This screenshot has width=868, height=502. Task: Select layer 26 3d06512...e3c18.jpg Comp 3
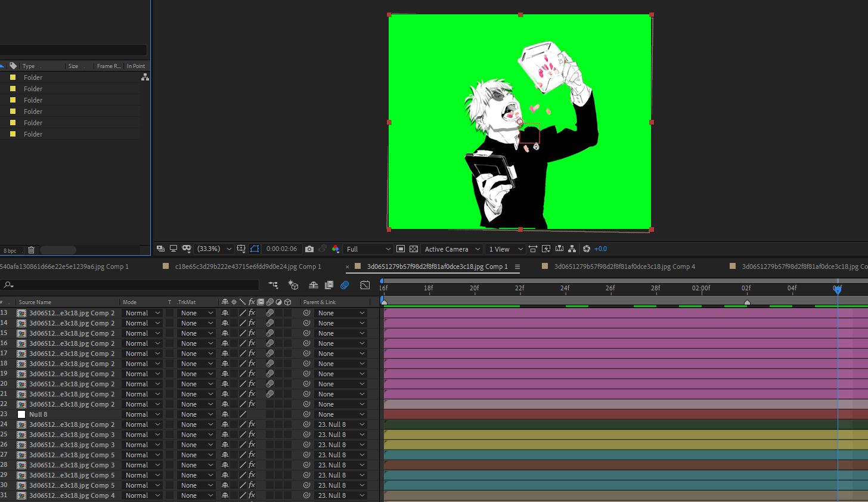pyautogui.click(x=72, y=445)
